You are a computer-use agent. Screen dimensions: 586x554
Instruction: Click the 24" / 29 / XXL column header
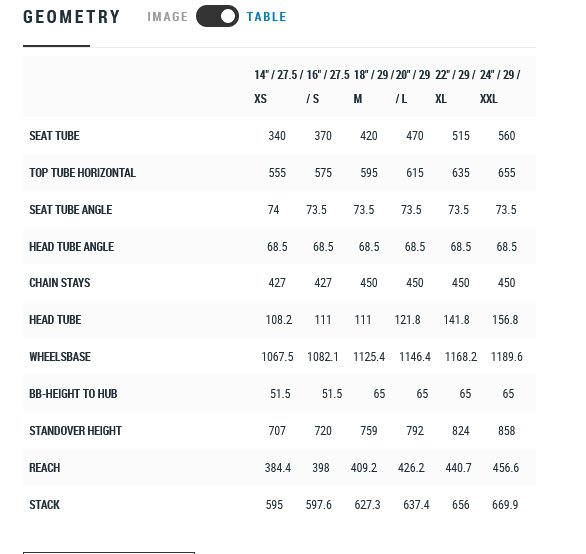tap(500, 87)
